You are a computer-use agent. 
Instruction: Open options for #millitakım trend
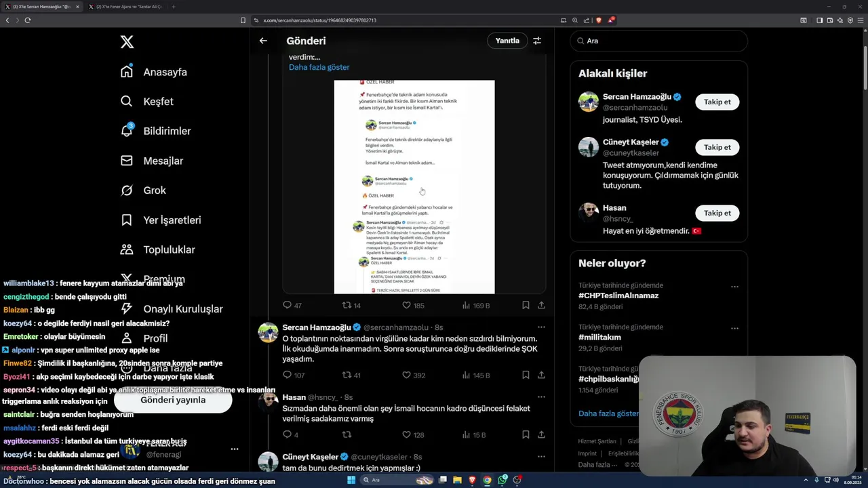734,328
